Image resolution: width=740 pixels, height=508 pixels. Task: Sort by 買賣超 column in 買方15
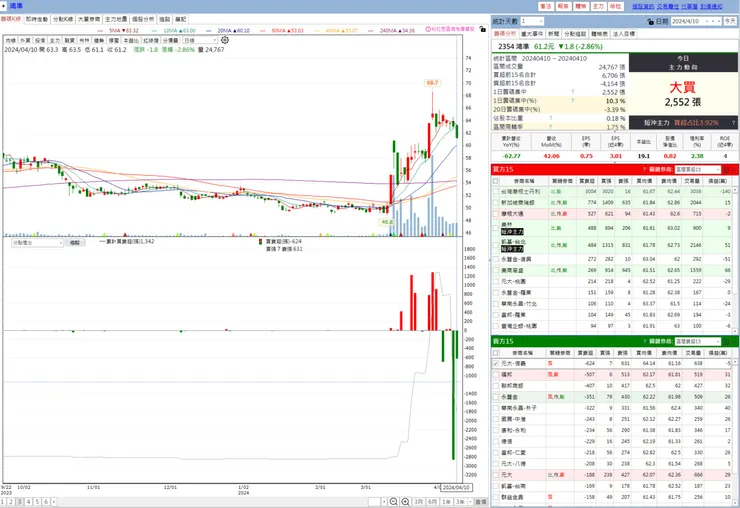pos(587,181)
